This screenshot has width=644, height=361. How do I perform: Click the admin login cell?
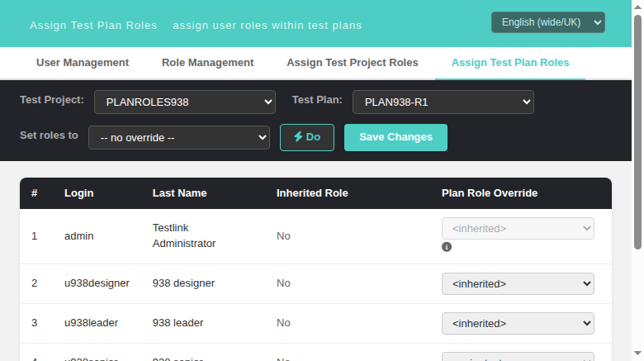point(79,236)
